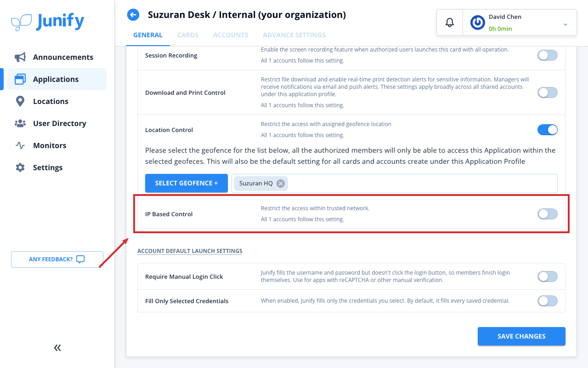Go back using the blue arrow icon
588x368 pixels.
(x=133, y=15)
